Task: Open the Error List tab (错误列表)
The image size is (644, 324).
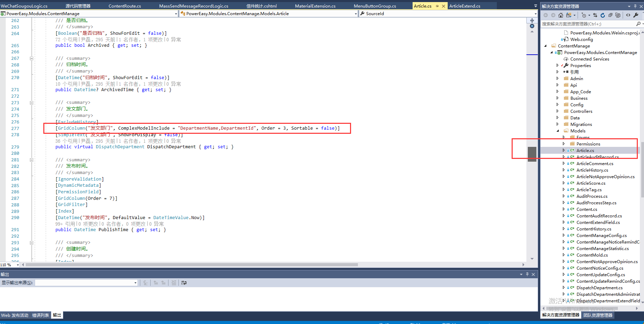Action: pyautogui.click(x=41, y=315)
